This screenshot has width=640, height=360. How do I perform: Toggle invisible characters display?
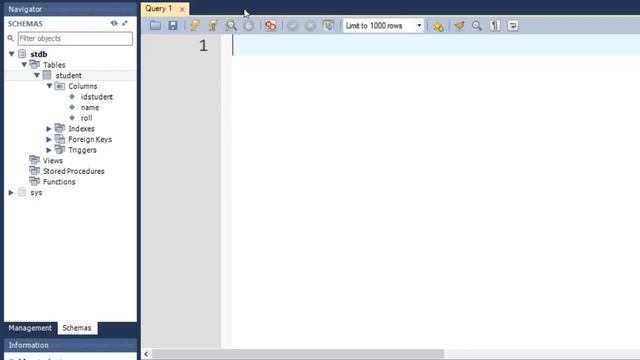[x=495, y=26]
